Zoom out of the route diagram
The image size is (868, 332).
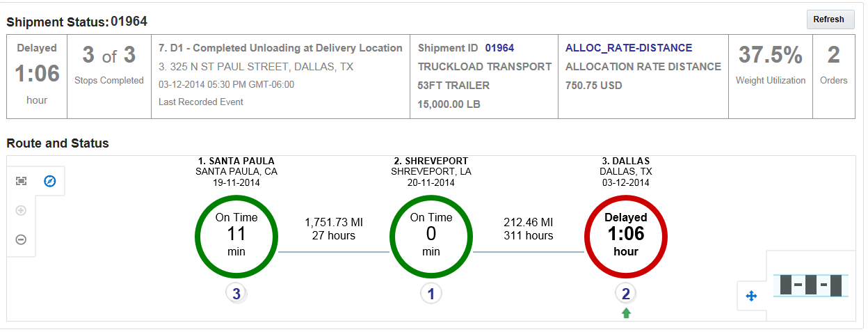click(x=22, y=239)
